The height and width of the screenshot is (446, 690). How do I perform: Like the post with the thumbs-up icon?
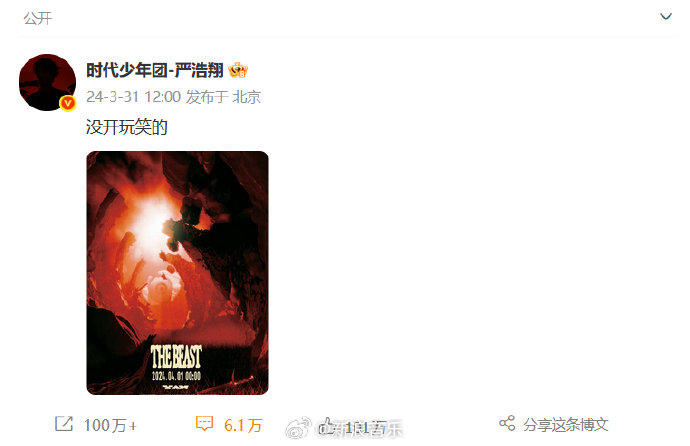pyautogui.click(x=327, y=426)
